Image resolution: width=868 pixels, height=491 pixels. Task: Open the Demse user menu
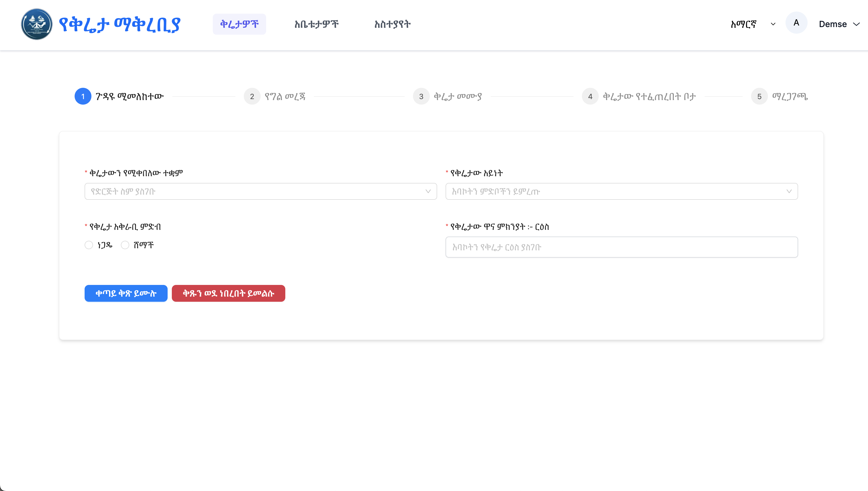coord(839,24)
